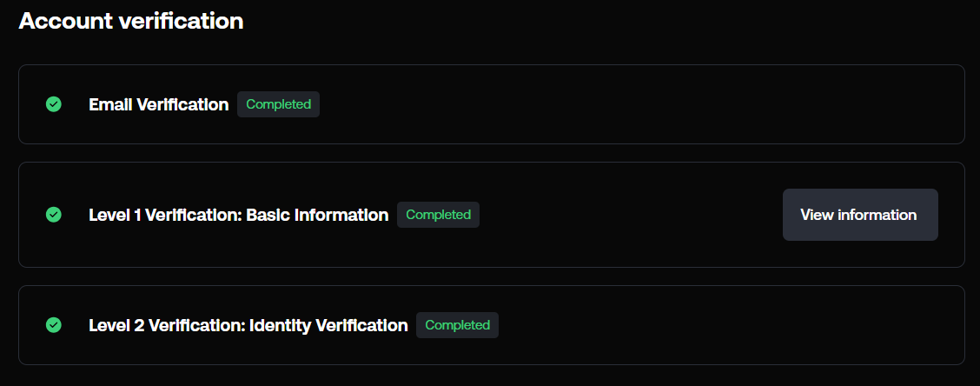980x386 pixels.
Task: Select the Level 2 Verification: Identity Verification label
Action: coord(248,324)
